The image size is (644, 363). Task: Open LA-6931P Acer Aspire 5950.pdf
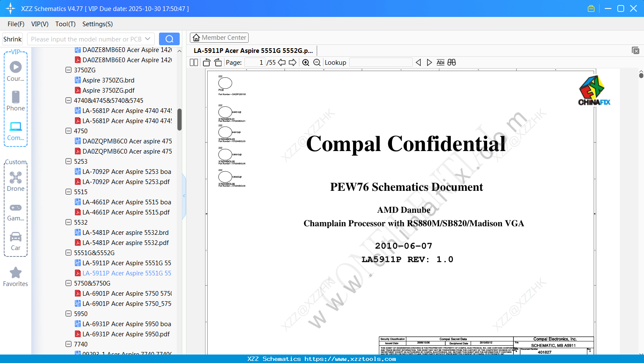[x=122, y=334]
